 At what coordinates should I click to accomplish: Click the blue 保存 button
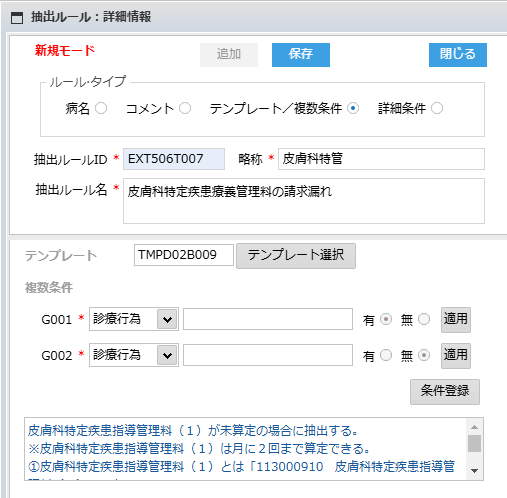point(301,55)
